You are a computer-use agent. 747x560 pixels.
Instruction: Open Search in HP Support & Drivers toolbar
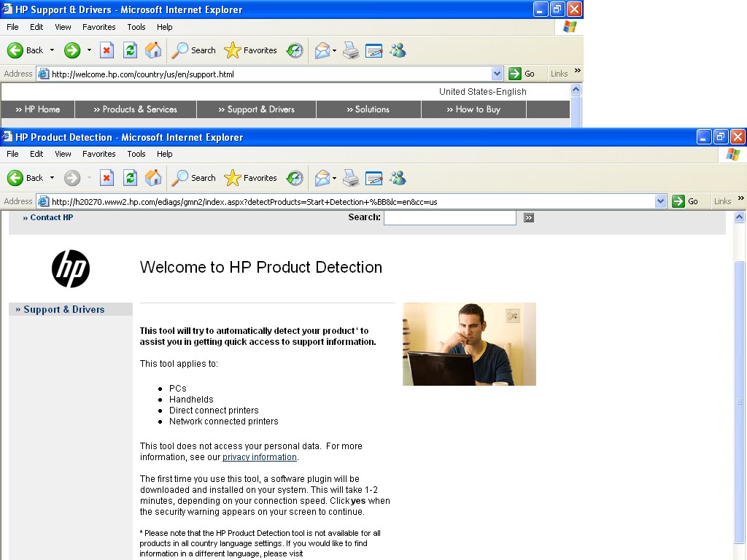tap(193, 50)
